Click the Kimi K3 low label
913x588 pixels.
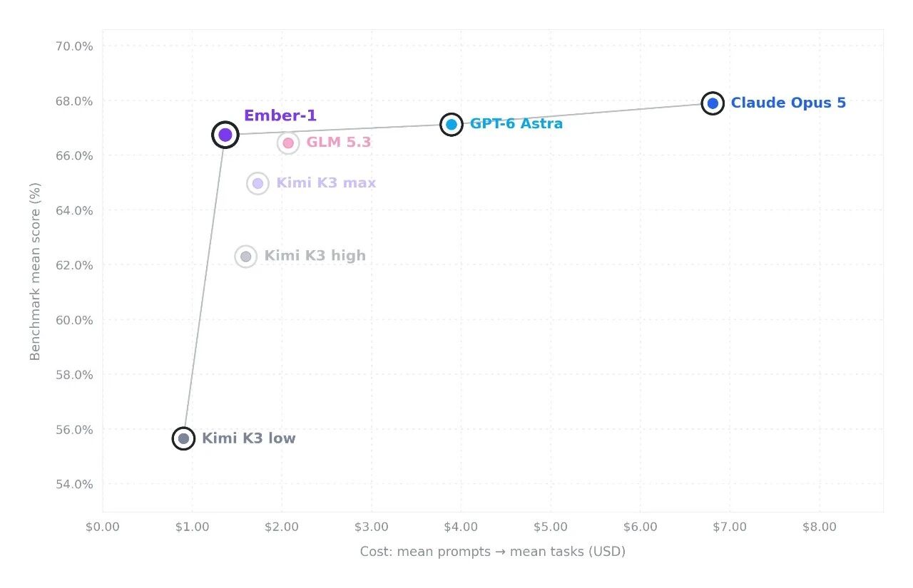click(x=249, y=438)
